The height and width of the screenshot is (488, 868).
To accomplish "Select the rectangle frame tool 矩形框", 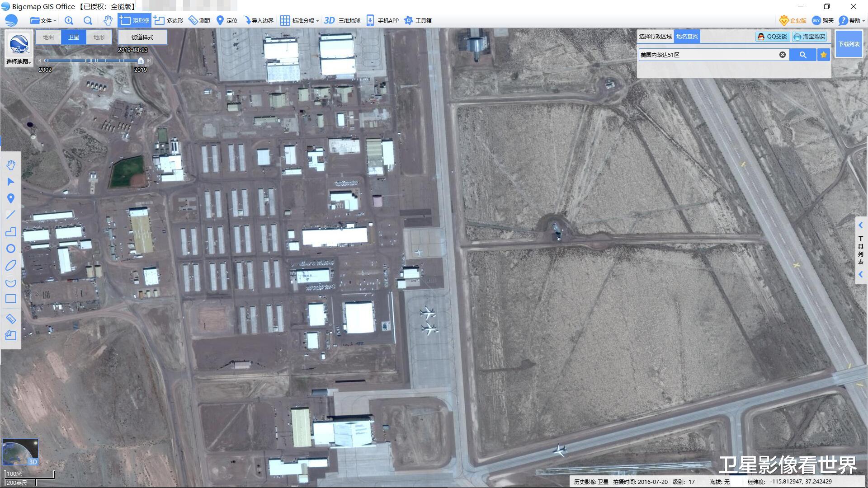I will click(134, 20).
